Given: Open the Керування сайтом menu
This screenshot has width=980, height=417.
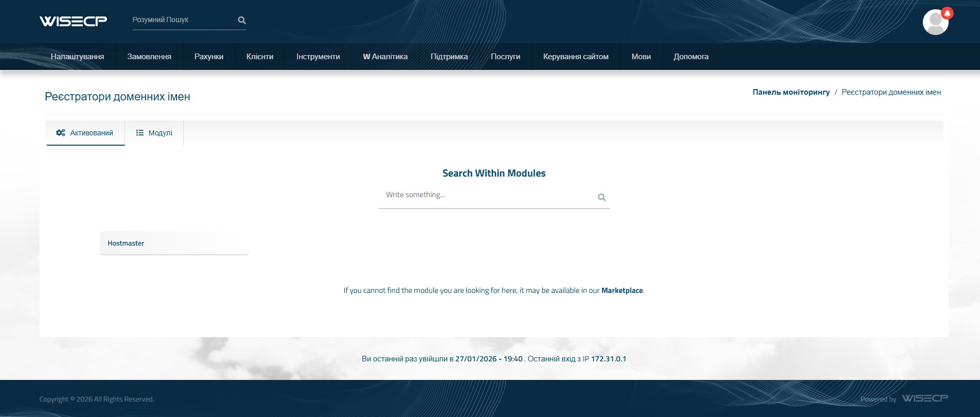Looking at the screenshot, I should (x=575, y=57).
